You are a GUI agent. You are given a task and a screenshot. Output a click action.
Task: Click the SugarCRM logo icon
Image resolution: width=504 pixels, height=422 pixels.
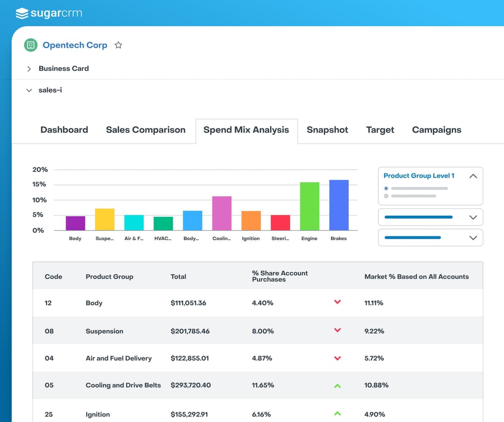click(x=21, y=14)
